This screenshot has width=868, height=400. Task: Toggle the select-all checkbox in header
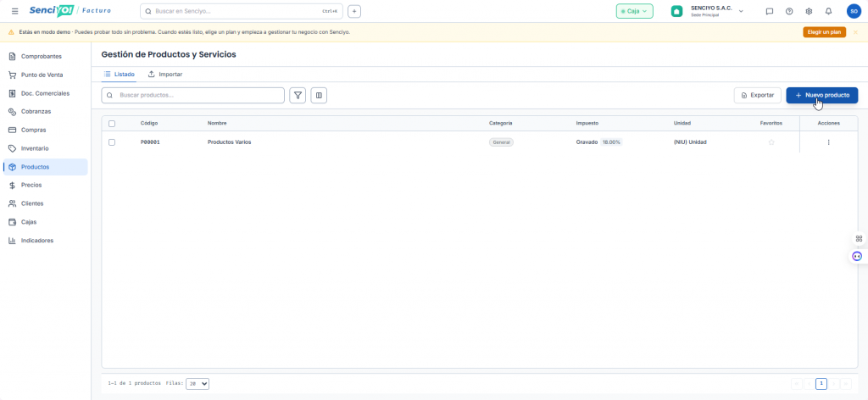pyautogui.click(x=112, y=124)
